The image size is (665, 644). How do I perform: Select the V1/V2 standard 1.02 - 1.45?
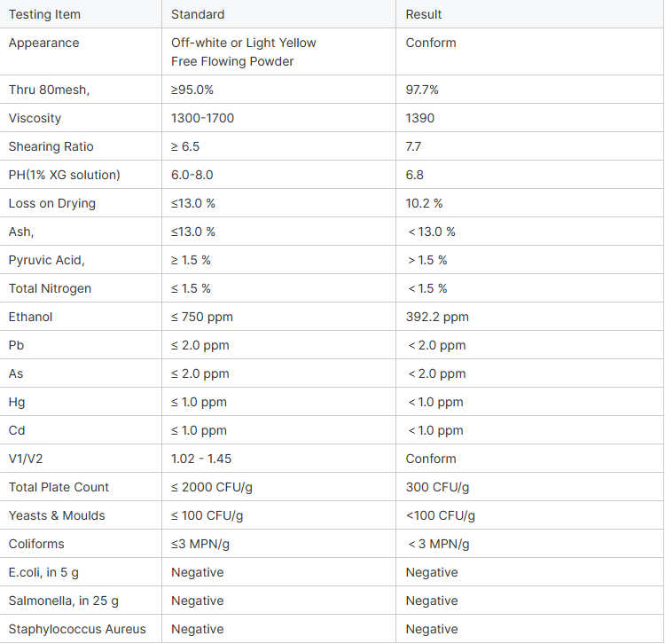tap(203, 459)
